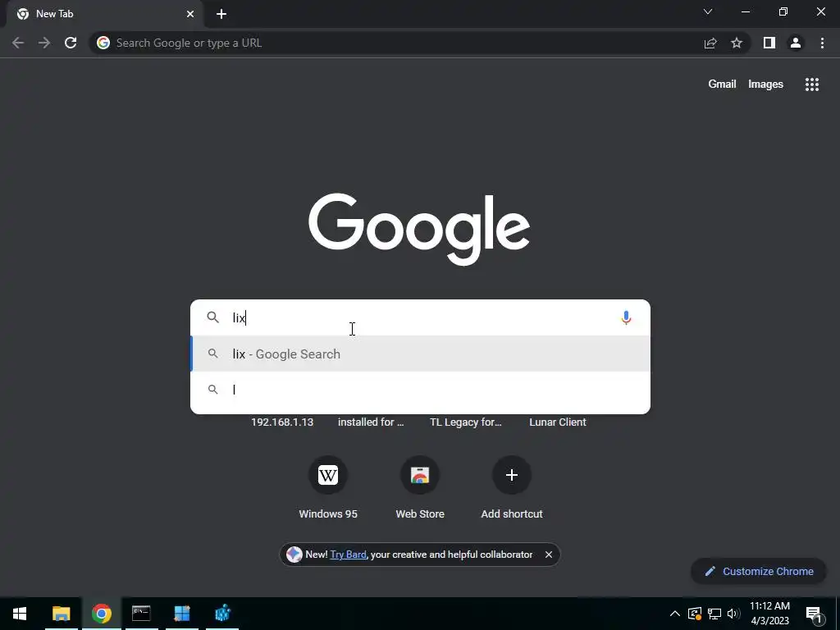Click the warning-badged tray icon
The image size is (840, 630).
coord(694,614)
